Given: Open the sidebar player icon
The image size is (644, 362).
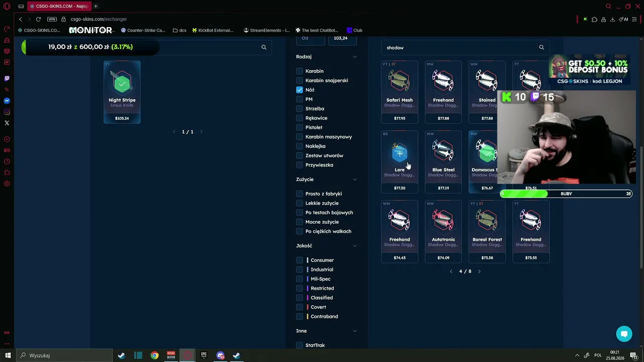Looking at the screenshot, I should click(x=7, y=139).
